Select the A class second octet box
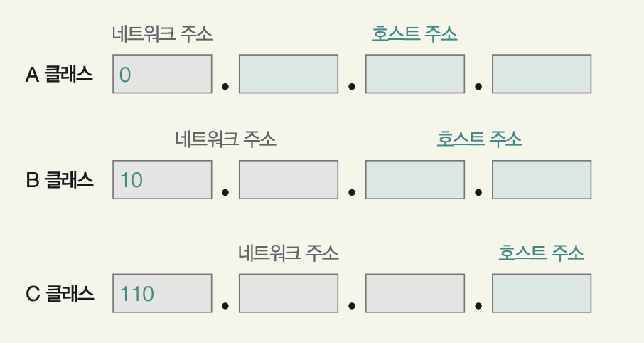The image size is (644, 343). (x=289, y=73)
